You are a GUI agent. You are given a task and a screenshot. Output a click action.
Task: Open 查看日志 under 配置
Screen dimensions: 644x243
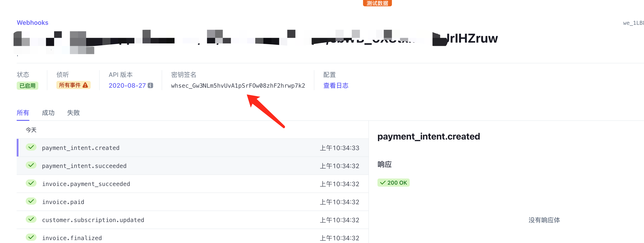(336, 85)
